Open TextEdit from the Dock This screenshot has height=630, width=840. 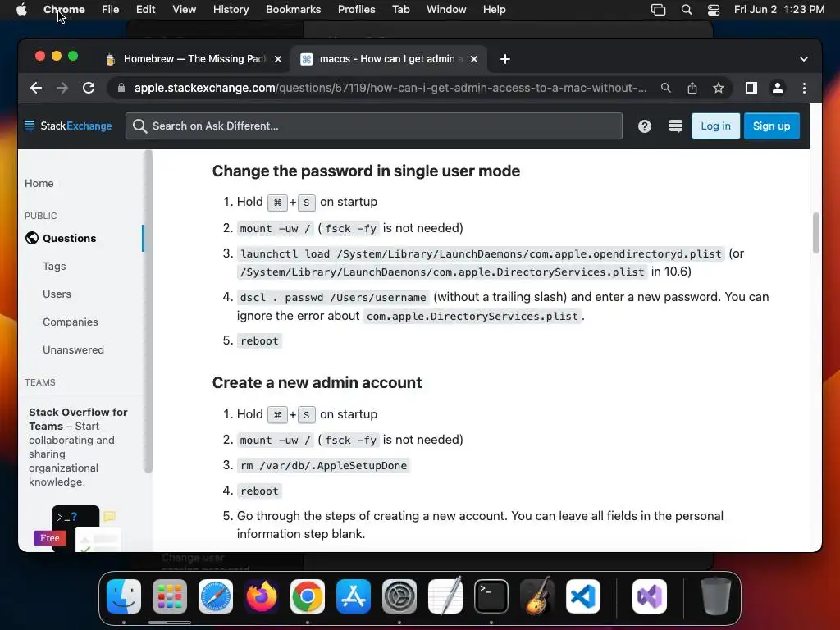[x=445, y=596]
